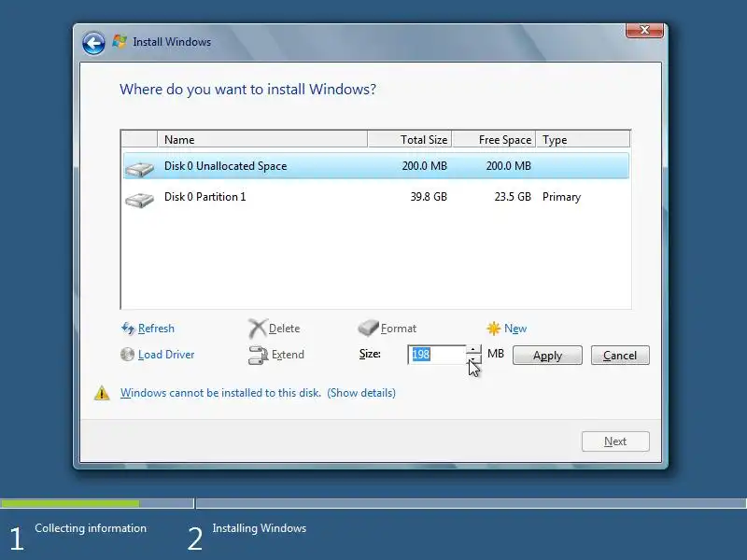747x560 pixels.
Task: Click the Refresh arrows icon
Action: tap(128, 329)
